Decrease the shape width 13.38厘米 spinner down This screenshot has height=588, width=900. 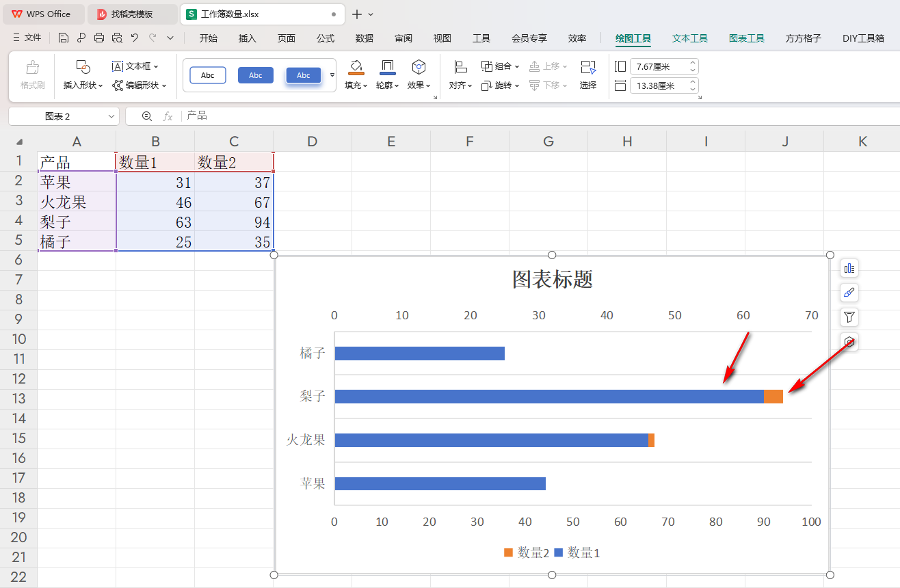pos(693,89)
